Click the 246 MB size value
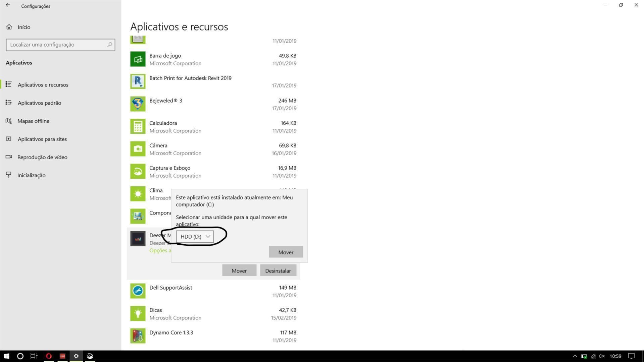644x362 pixels. (287, 101)
